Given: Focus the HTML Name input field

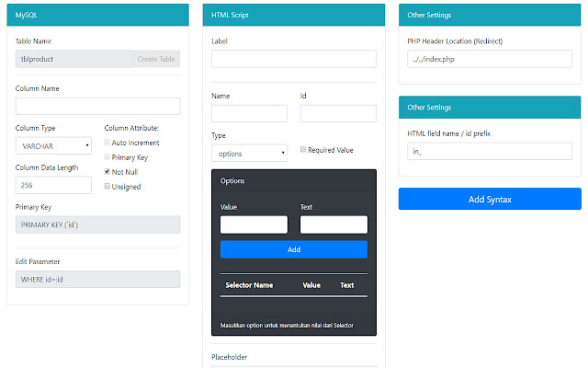Looking at the screenshot, I should (249, 113).
